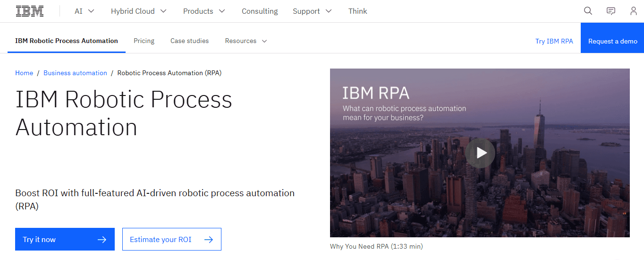The height and width of the screenshot is (260, 644).
Task: Expand the Support menu
Action: point(312,11)
